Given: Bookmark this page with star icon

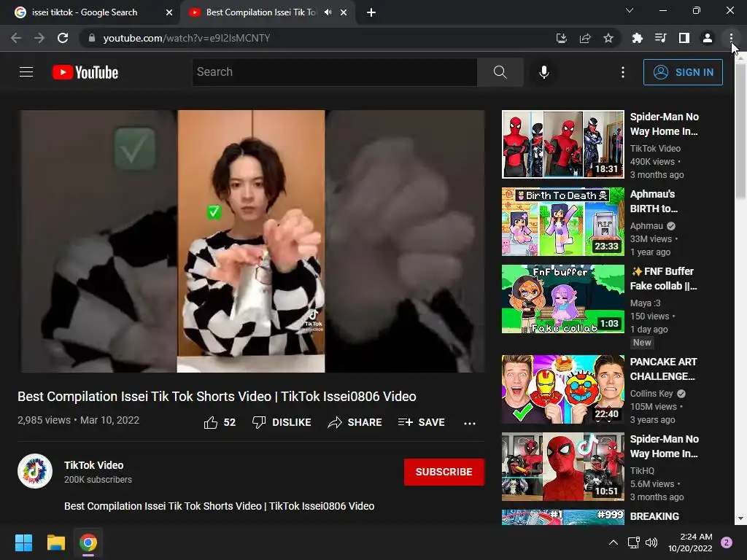Looking at the screenshot, I should [x=608, y=38].
